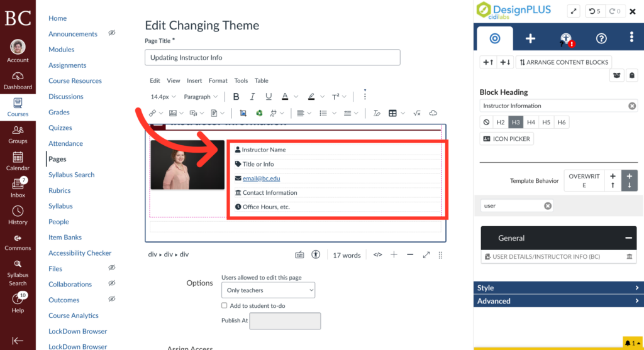Set heading level to H3
Screen dimensions: 644x350
pyautogui.click(x=516, y=123)
